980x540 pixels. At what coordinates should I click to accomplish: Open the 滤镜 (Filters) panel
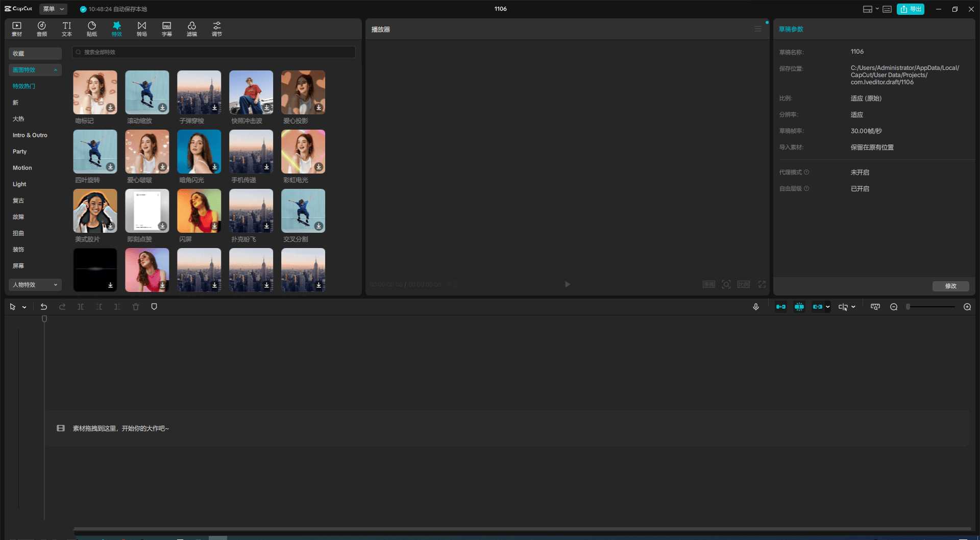[192, 29]
